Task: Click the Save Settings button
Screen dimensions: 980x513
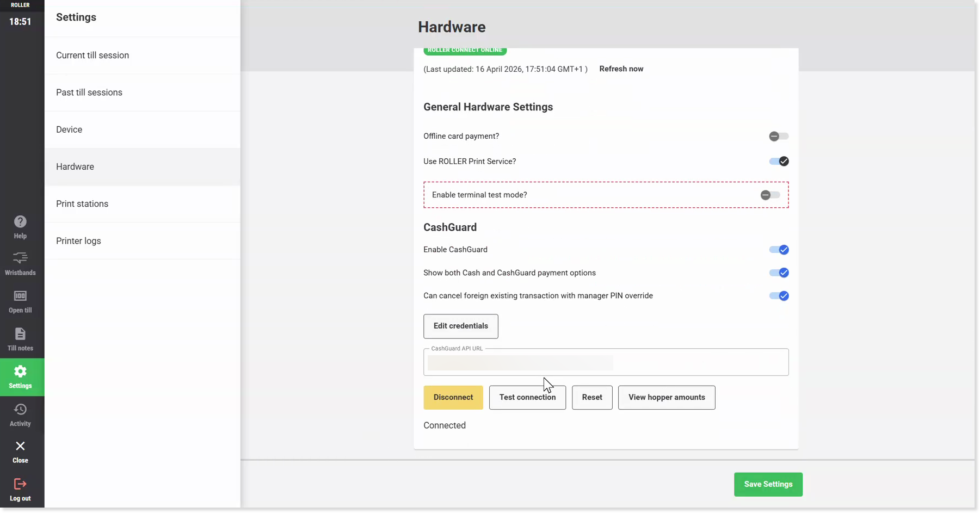Action: [768, 484]
